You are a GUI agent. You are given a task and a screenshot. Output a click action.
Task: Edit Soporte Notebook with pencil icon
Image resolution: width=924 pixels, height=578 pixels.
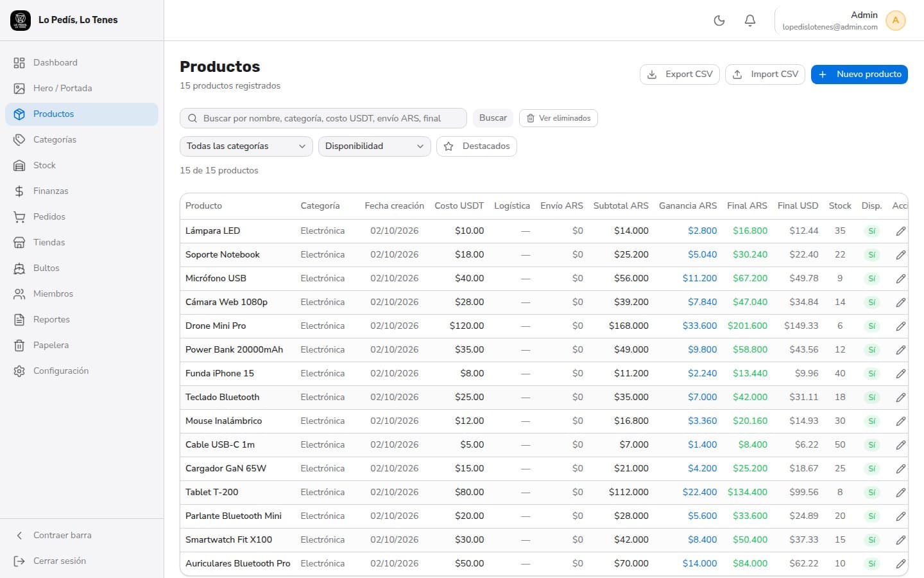click(x=901, y=255)
